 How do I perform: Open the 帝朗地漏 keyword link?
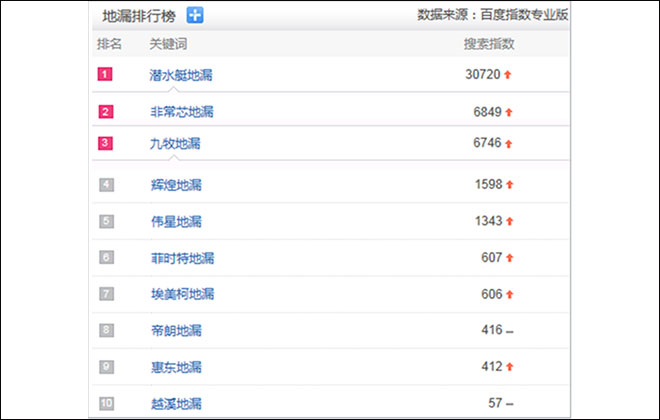tap(176, 330)
